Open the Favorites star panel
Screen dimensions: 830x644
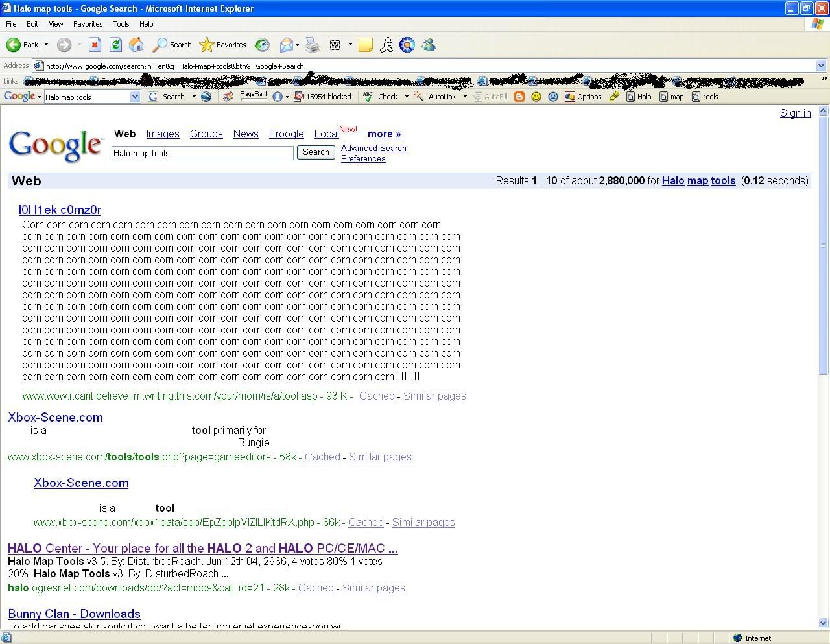tap(222, 45)
